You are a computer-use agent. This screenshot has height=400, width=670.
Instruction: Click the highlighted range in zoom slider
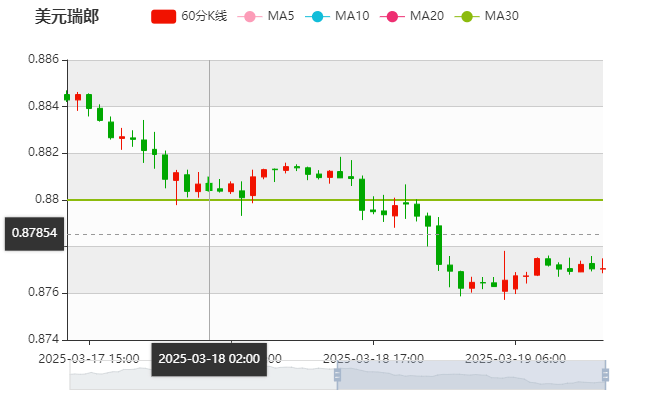tap(470, 375)
